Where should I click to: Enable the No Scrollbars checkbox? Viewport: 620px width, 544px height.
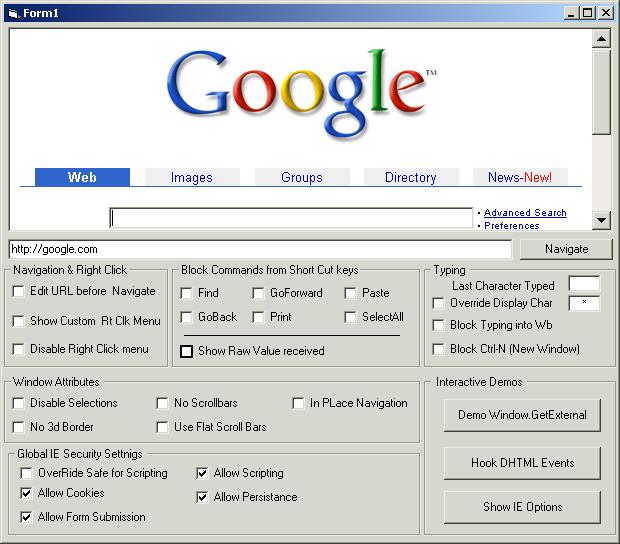[162, 403]
